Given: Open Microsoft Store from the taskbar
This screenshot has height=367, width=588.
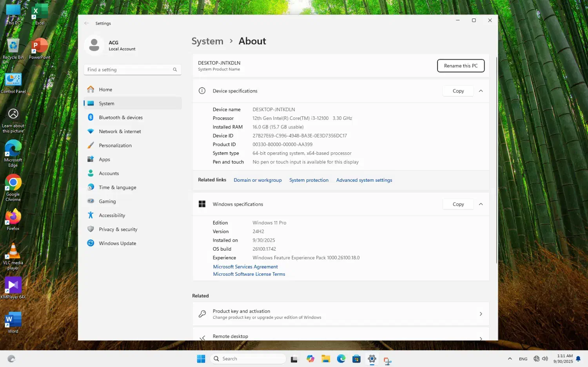Looking at the screenshot, I should [x=356, y=359].
